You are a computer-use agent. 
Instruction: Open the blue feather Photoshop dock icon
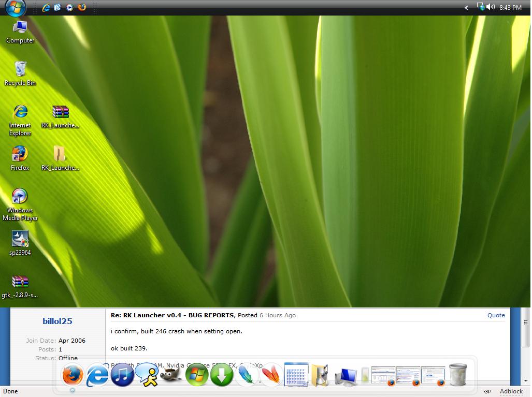247,375
